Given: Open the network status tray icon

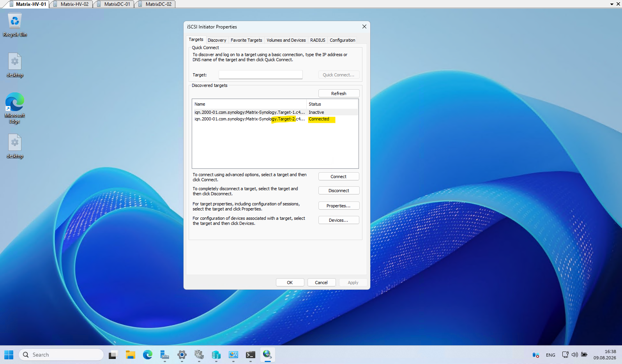Looking at the screenshot, I should [565, 355].
